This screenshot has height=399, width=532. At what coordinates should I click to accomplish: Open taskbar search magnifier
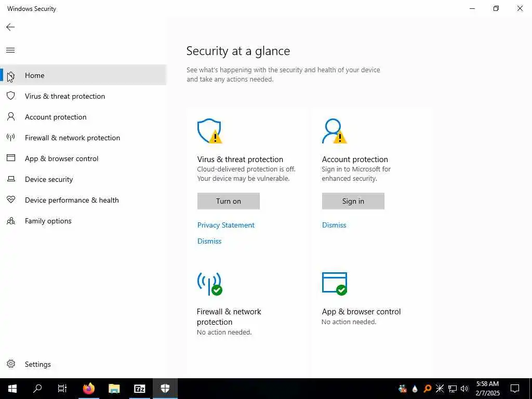(x=37, y=389)
